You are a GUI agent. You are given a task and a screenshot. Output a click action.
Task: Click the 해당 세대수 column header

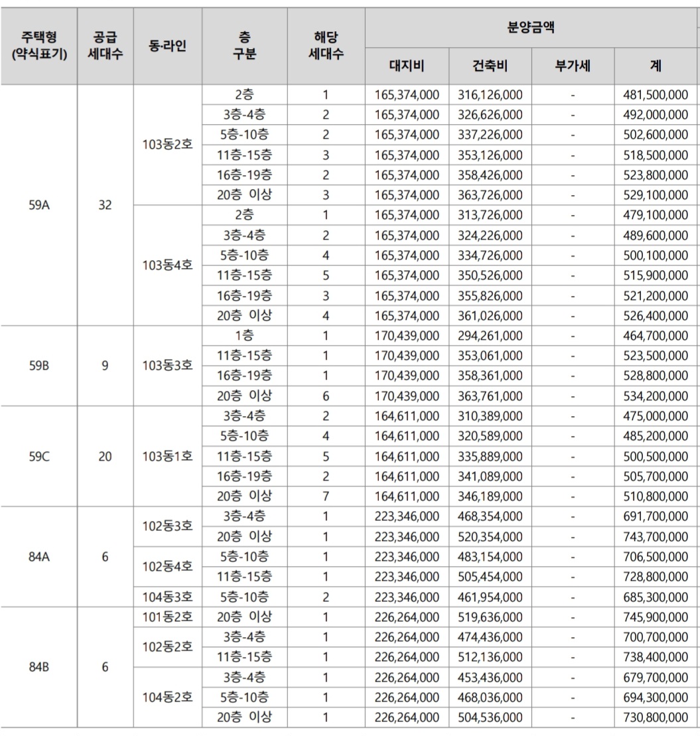click(326, 46)
